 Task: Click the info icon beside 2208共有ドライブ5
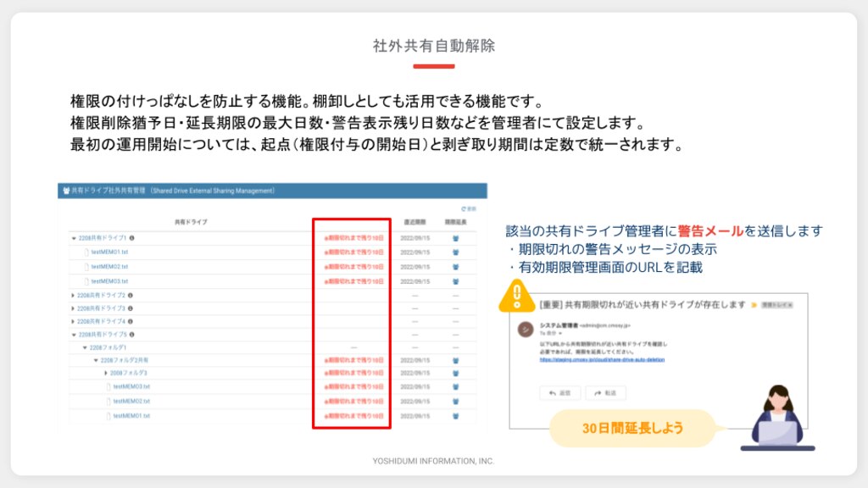tap(132, 334)
